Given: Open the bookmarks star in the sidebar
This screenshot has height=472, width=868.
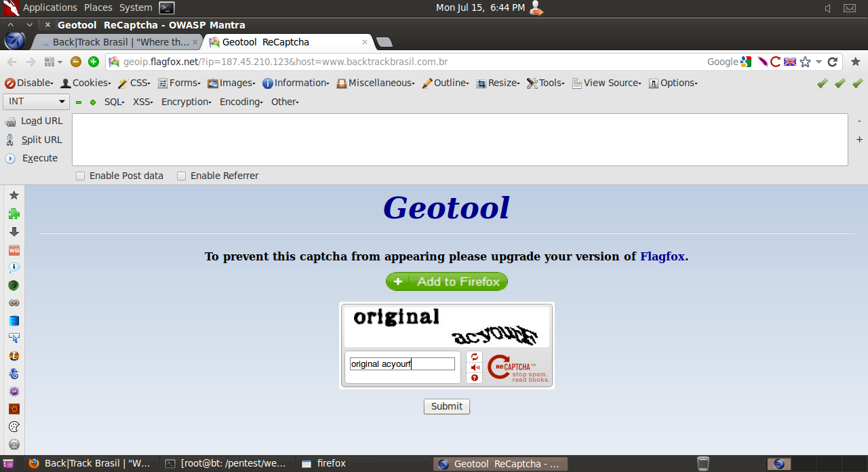Looking at the screenshot, I should (x=14, y=195).
